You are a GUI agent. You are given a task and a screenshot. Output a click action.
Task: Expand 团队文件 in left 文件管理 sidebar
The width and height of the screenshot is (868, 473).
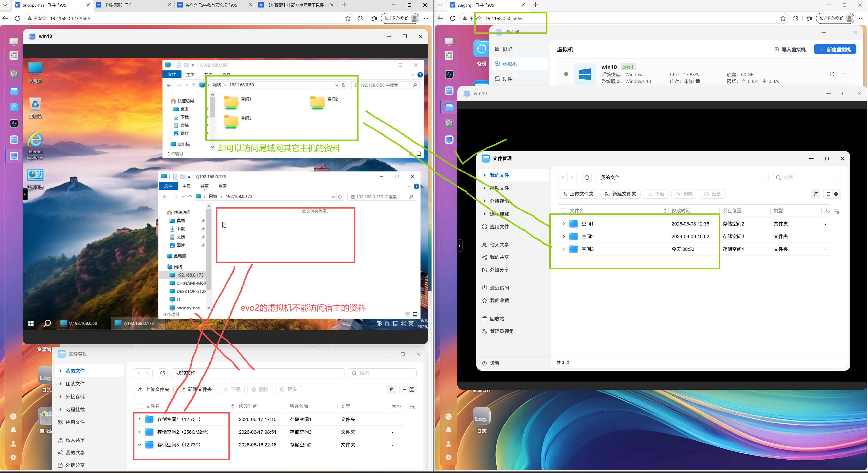pos(60,384)
